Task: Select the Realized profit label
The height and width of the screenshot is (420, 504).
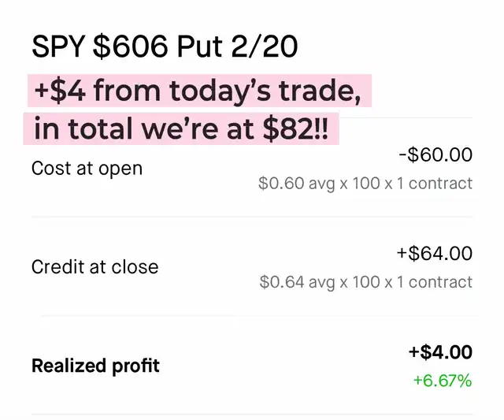Action: [x=95, y=366]
